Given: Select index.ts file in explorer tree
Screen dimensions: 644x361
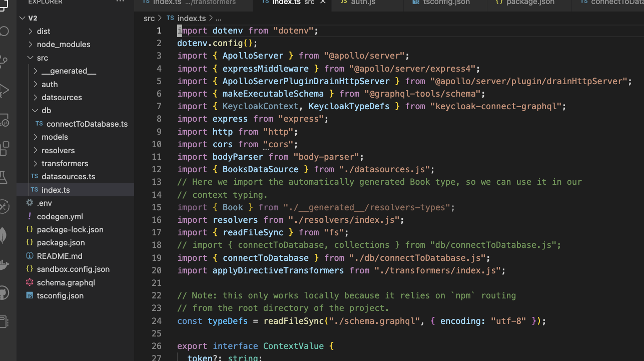Looking at the screenshot, I should 75,190.
